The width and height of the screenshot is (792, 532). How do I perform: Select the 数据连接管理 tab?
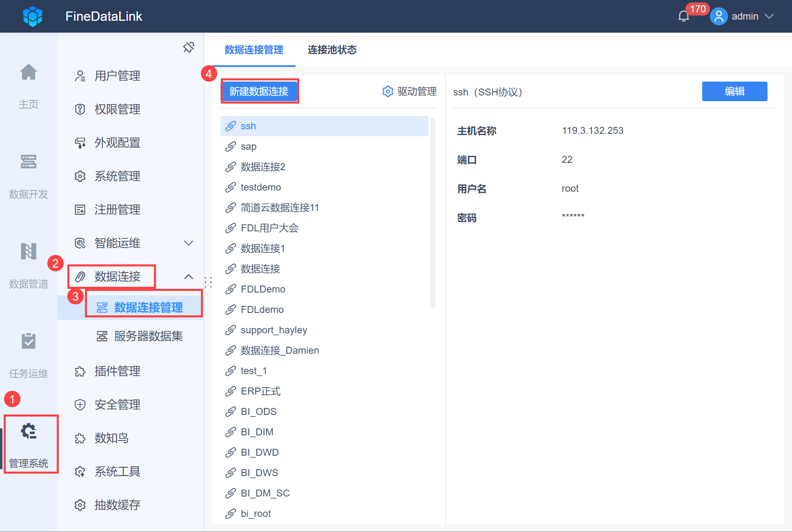pyautogui.click(x=254, y=50)
